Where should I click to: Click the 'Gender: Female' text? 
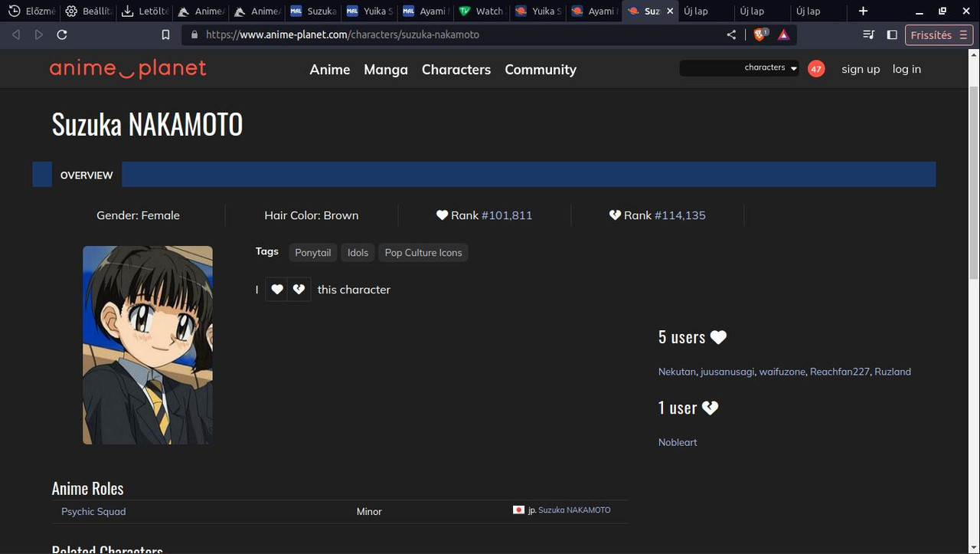[x=138, y=215]
